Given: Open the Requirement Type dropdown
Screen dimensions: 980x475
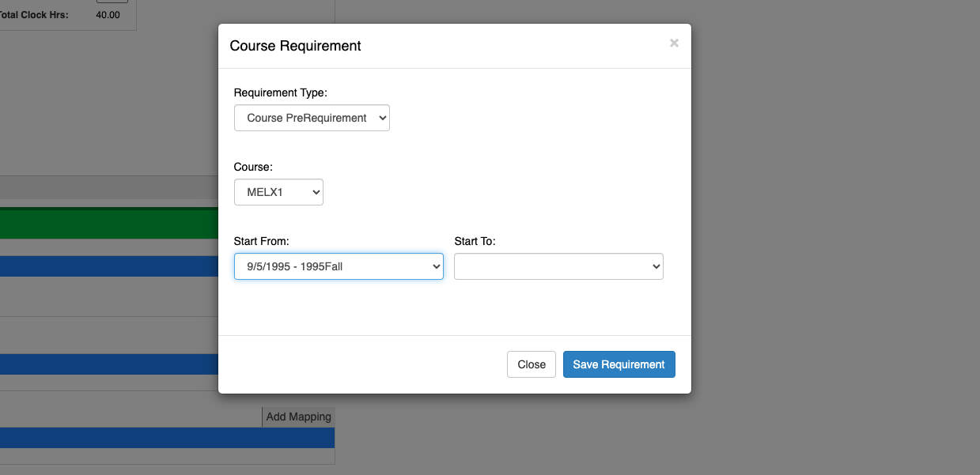Looking at the screenshot, I should [312, 118].
